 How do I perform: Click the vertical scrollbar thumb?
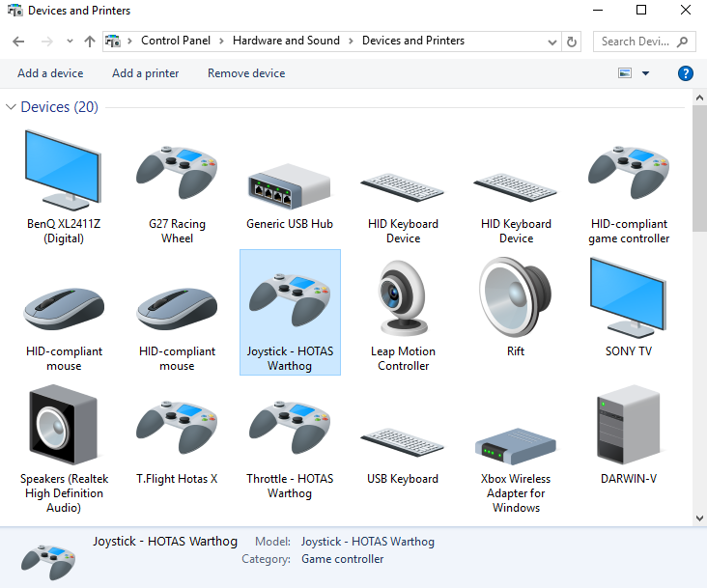tap(699, 169)
